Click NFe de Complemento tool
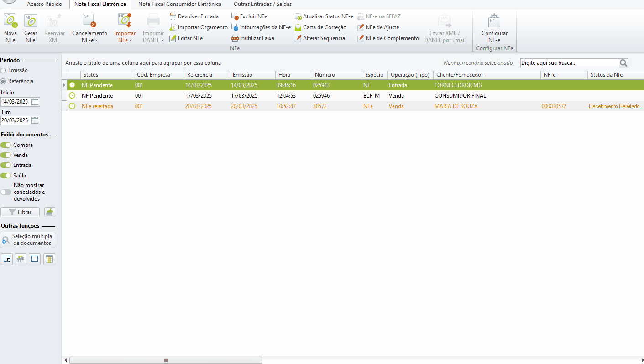Screen dimensions: 644x364 [388, 38]
